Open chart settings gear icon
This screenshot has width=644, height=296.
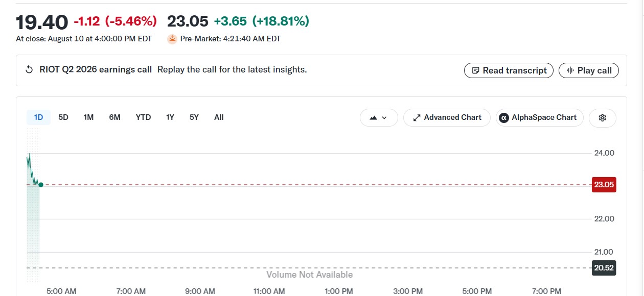pyautogui.click(x=603, y=118)
